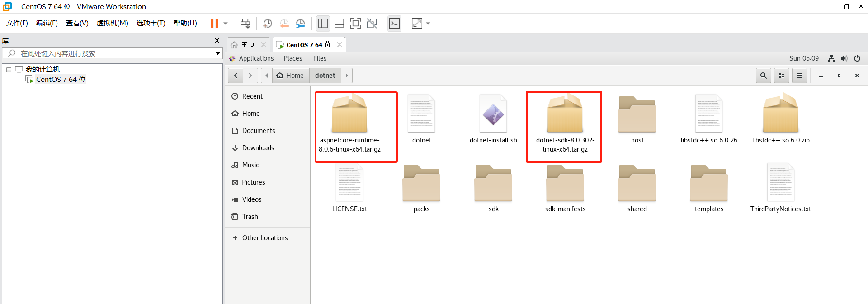Click the power icon in top bar
This screenshot has width=868, height=304.
click(x=857, y=58)
